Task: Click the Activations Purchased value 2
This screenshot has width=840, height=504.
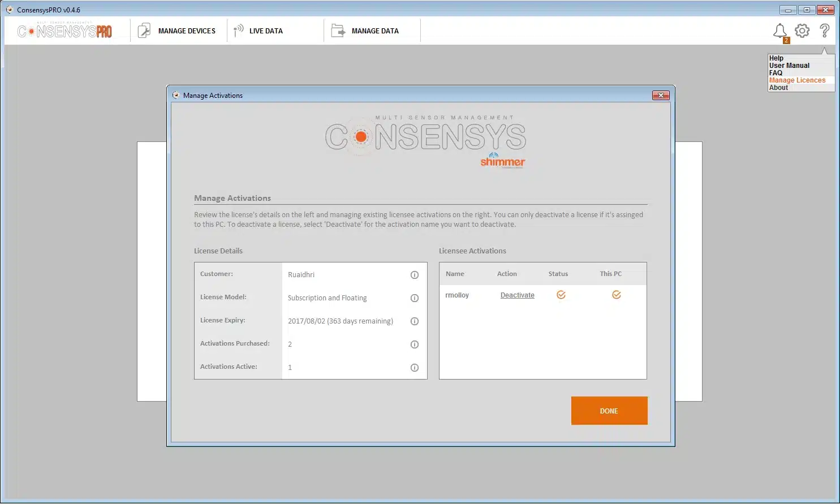Action: point(290,344)
